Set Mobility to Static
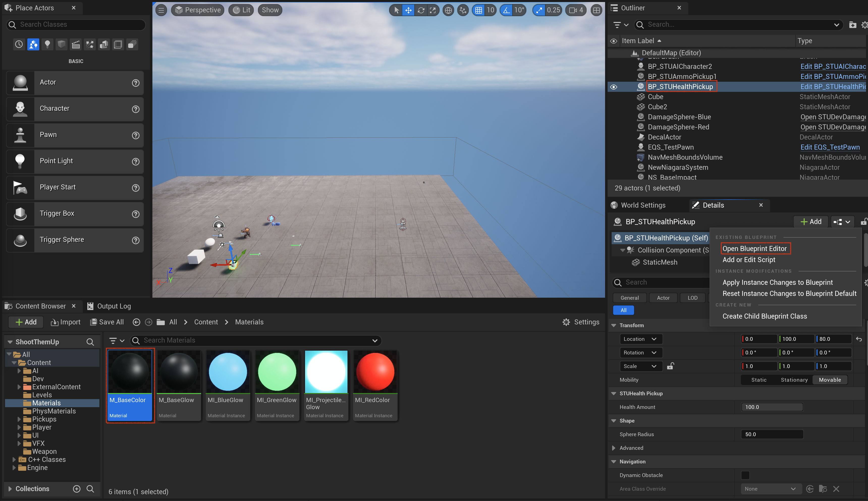868x501 pixels. click(x=758, y=380)
